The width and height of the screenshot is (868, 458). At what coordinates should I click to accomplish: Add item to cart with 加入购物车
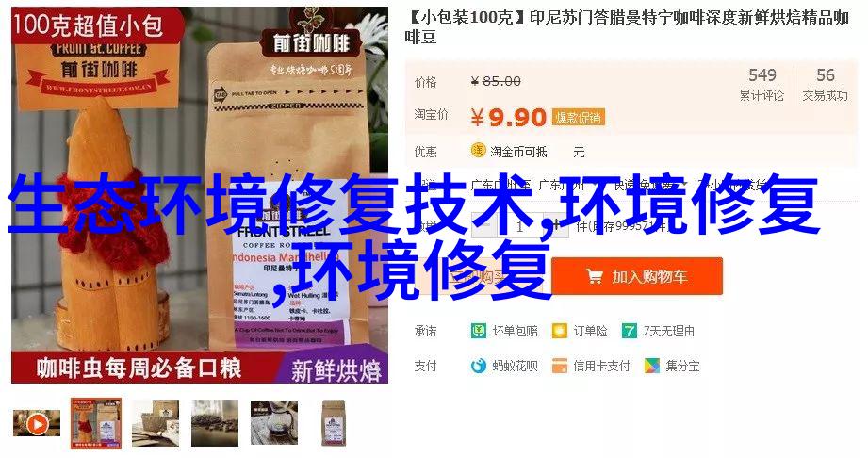point(637,276)
